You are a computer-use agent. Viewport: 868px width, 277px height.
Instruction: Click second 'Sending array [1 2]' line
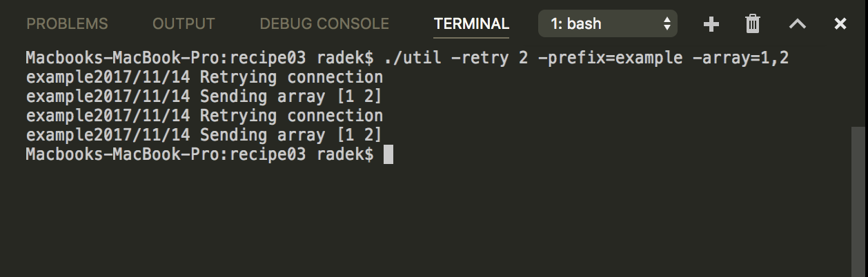coord(204,135)
